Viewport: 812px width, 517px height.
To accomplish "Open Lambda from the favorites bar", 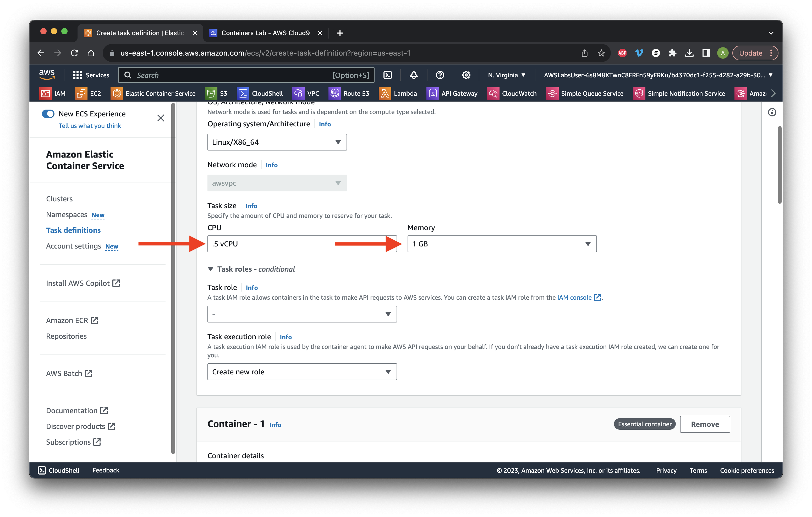I will pos(398,94).
